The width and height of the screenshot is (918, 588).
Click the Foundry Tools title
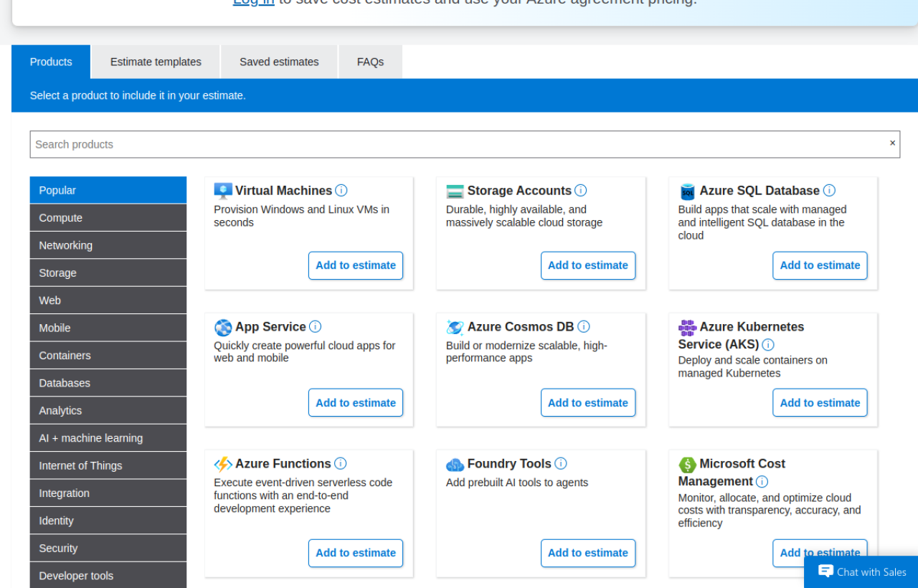[509, 464]
